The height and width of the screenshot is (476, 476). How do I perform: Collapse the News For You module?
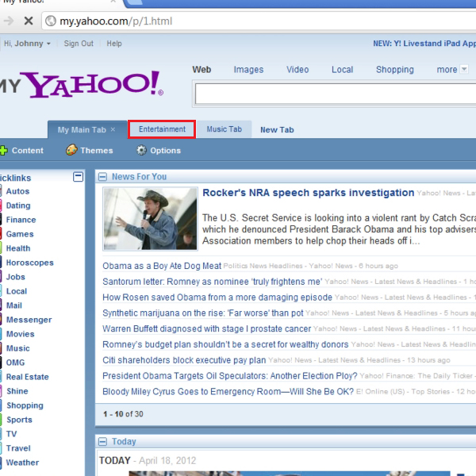[x=102, y=177]
